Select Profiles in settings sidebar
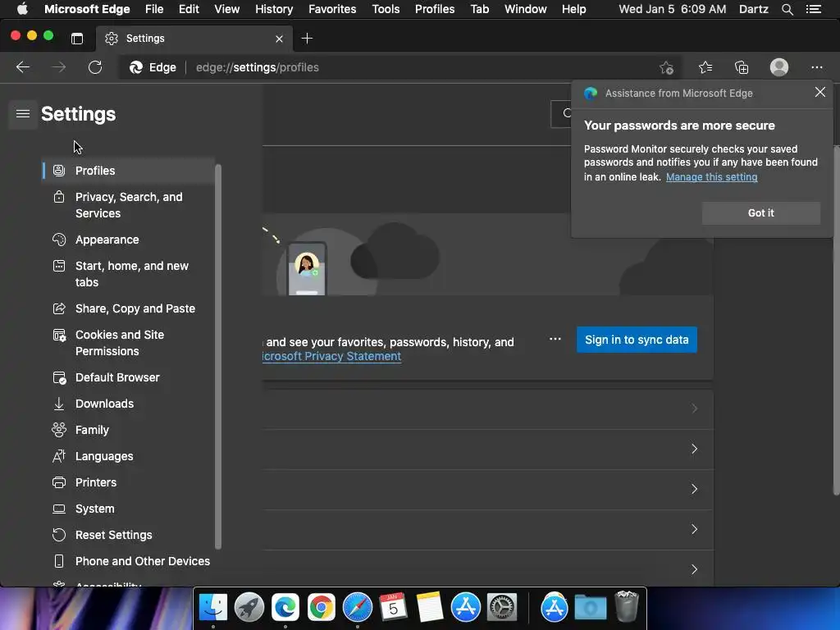The width and height of the screenshot is (840, 630). click(x=129, y=171)
